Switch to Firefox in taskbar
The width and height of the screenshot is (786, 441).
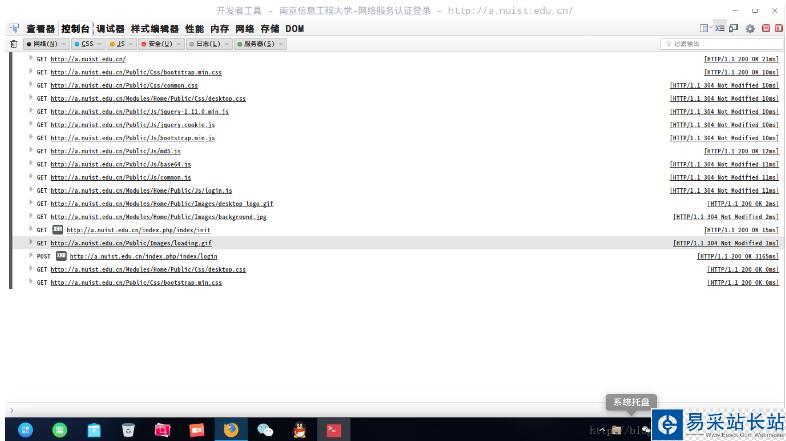pyautogui.click(x=231, y=429)
